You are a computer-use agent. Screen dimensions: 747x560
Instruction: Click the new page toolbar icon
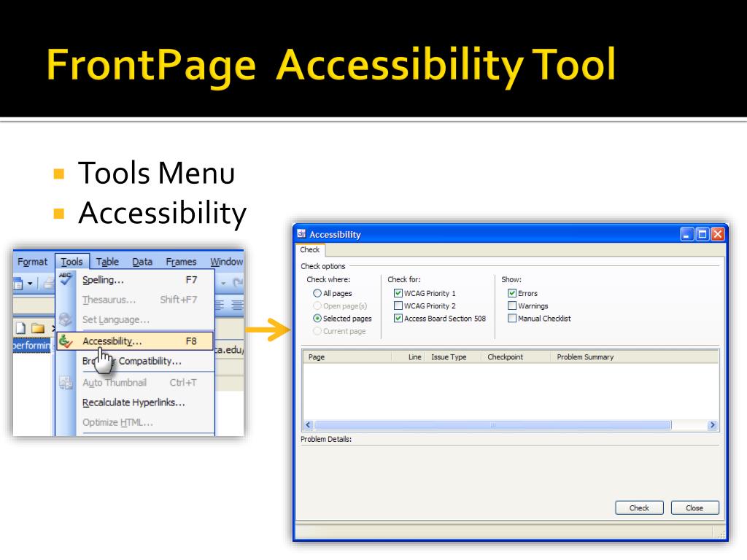[x=20, y=328]
